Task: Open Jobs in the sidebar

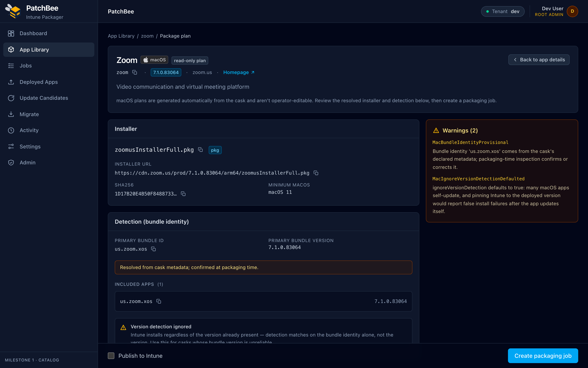Action: click(x=49, y=66)
